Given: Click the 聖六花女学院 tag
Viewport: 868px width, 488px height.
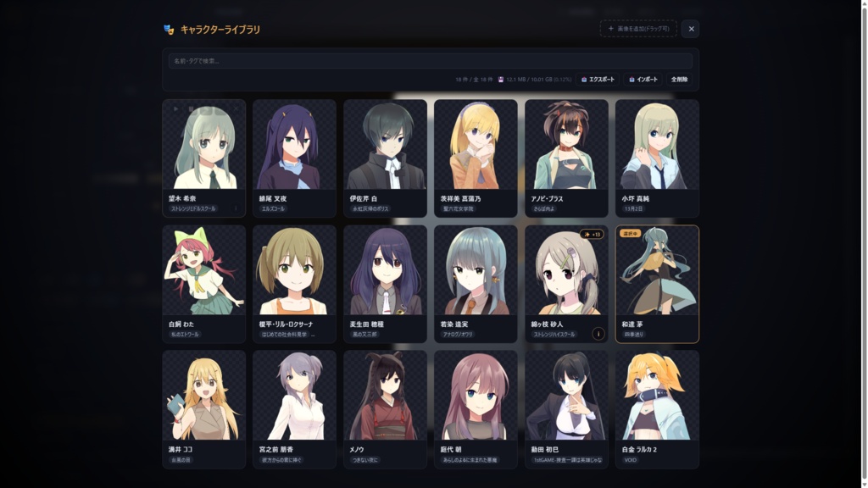Looking at the screenshot, I should point(459,208).
